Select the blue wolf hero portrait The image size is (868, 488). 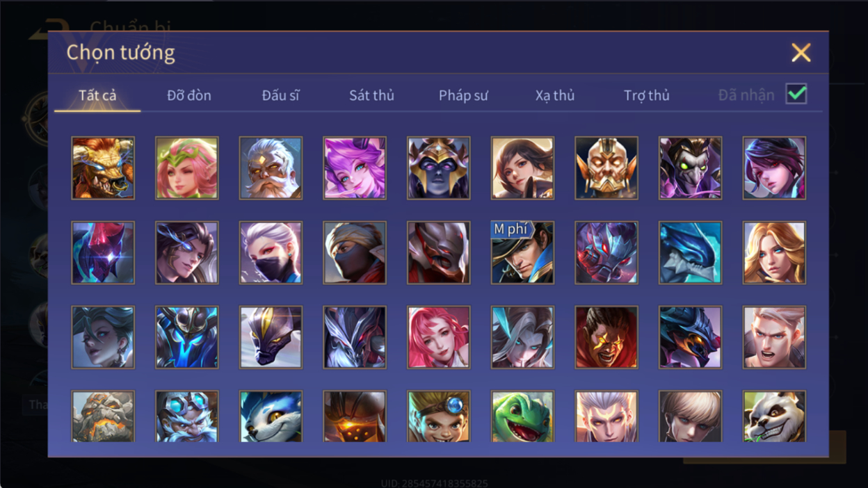point(271,416)
